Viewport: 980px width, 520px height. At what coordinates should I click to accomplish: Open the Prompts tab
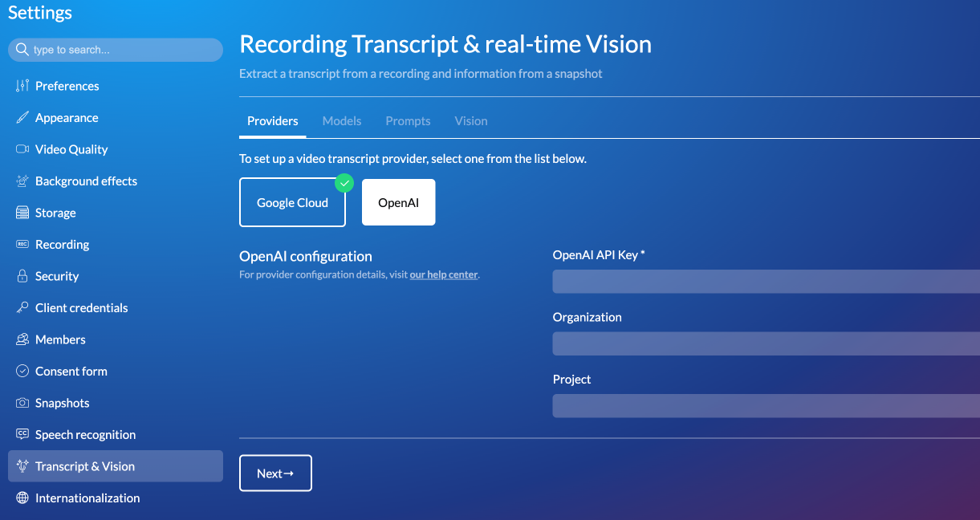pos(408,121)
